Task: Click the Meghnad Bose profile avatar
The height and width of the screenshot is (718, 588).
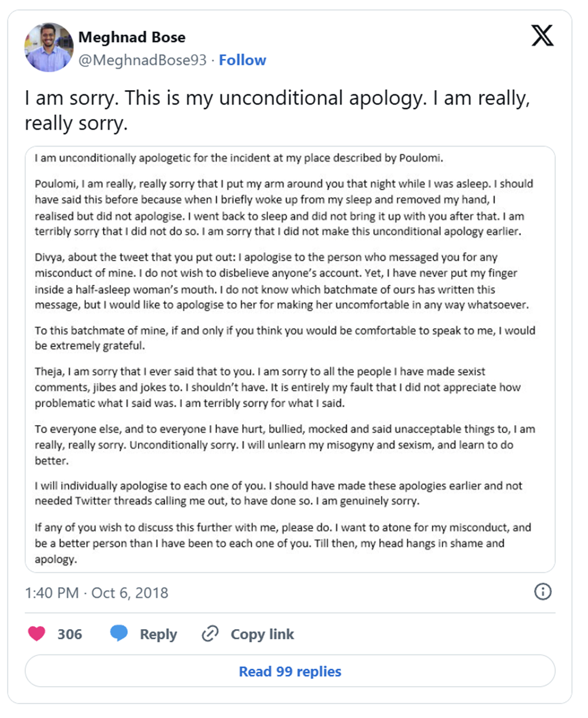Action: [48, 48]
